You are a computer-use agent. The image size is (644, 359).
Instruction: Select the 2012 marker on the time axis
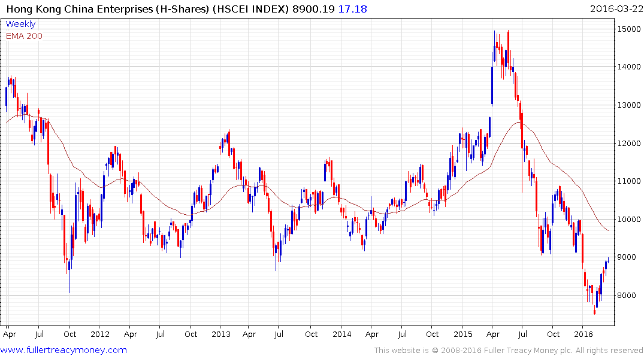100,334
